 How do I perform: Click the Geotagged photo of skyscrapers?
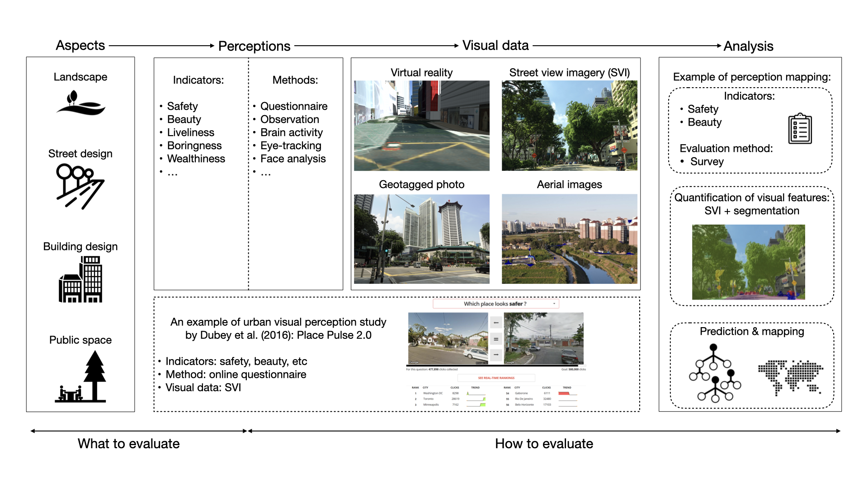coord(423,238)
